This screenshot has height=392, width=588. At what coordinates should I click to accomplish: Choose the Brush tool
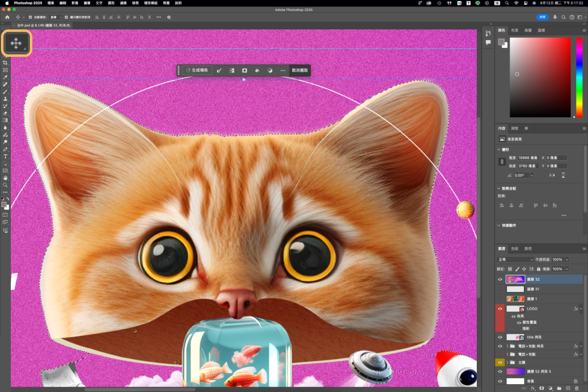(x=5, y=92)
